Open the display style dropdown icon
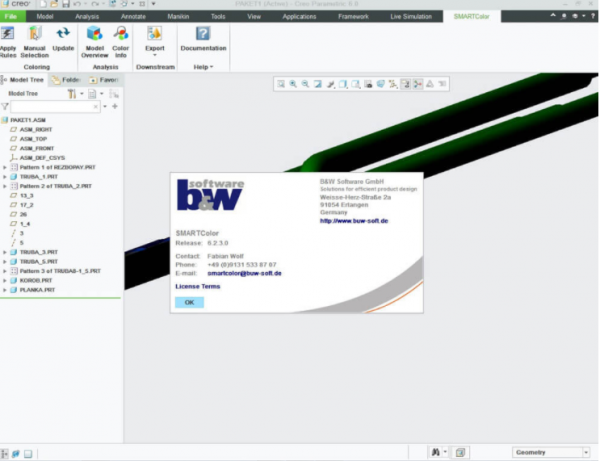 pos(343,84)
